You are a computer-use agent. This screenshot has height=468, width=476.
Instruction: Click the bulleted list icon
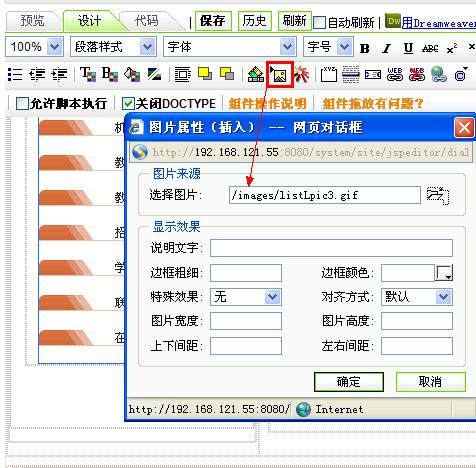pos(15,74)
